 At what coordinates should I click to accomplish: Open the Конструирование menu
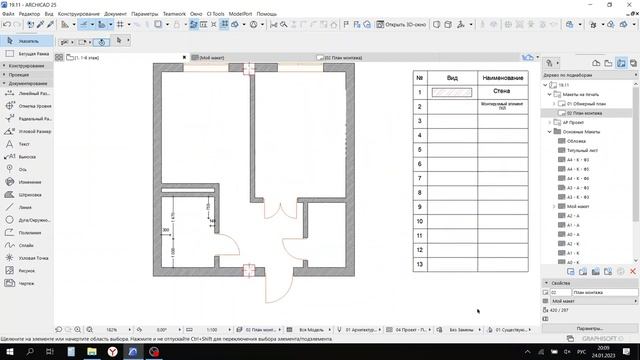point(79,14)
